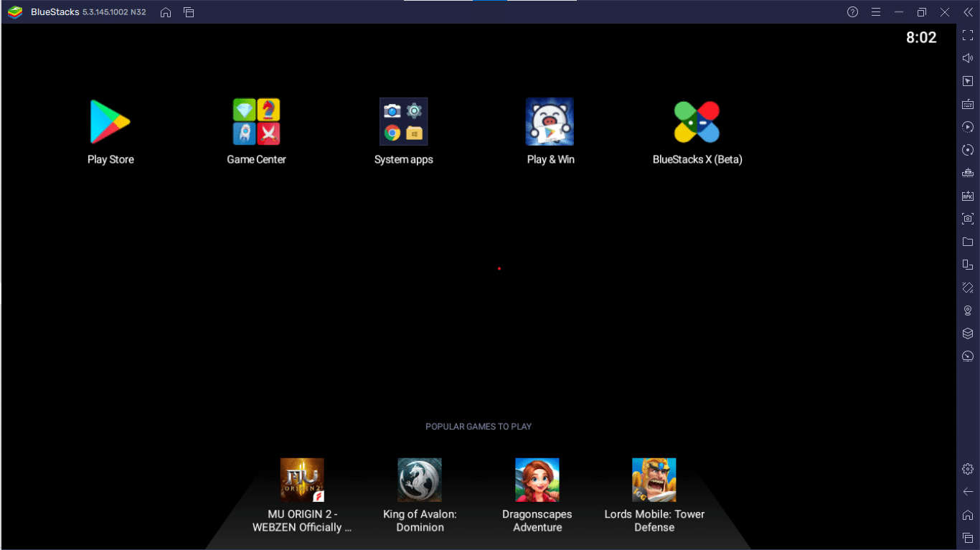Open the Play Store app
980x550 pixels.
point(110,122)
